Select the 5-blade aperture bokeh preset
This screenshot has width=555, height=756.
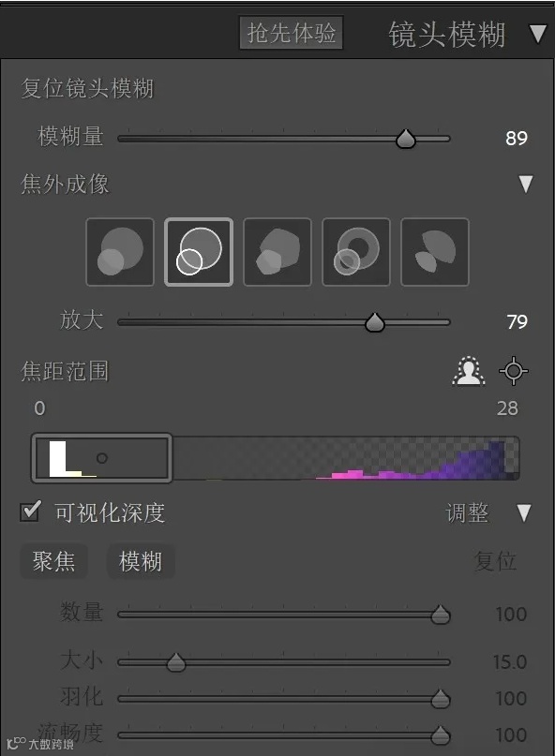[277, 253]
